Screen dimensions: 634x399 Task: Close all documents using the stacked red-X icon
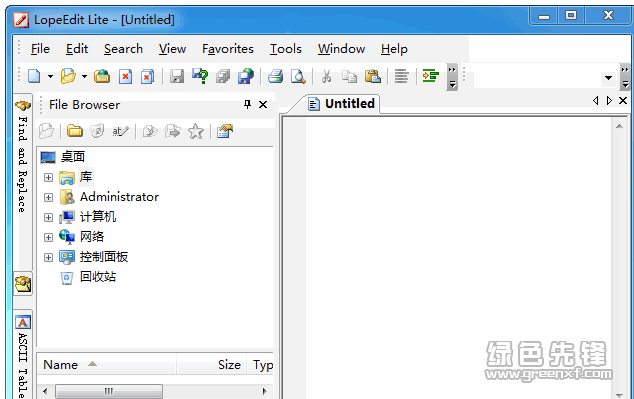point(147,76)
